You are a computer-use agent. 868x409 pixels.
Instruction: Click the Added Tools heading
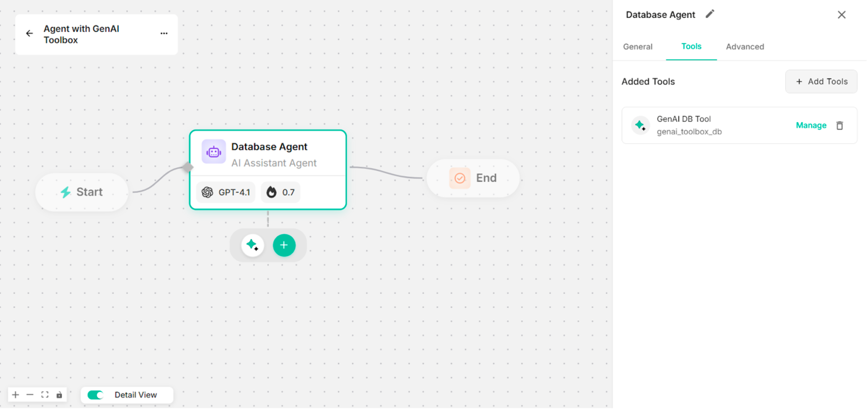pos(648,81)
